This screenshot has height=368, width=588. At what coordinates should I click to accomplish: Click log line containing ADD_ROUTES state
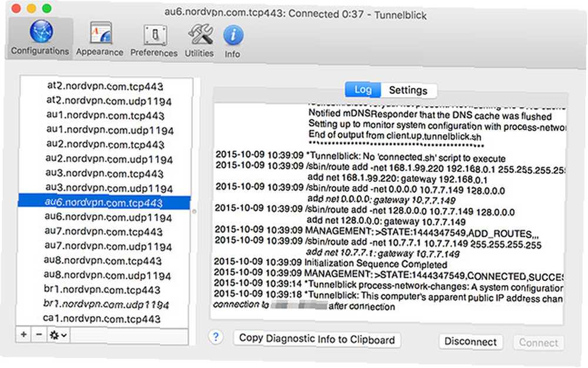(x=376, y=231)
